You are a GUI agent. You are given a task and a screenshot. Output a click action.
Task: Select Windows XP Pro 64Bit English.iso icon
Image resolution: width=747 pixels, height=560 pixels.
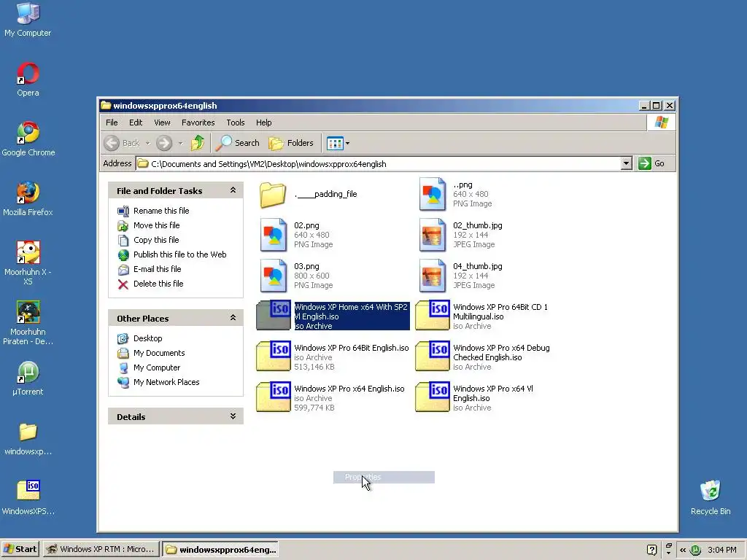pyautogui.click(x=274, y=356)
